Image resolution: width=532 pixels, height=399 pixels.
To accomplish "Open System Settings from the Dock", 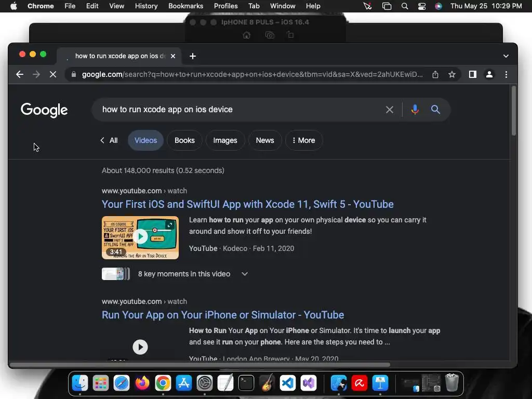I will pos(205,383).
